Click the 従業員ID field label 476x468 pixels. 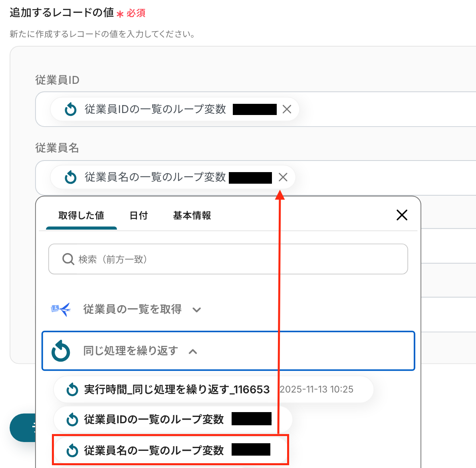(x=58, y=80)
